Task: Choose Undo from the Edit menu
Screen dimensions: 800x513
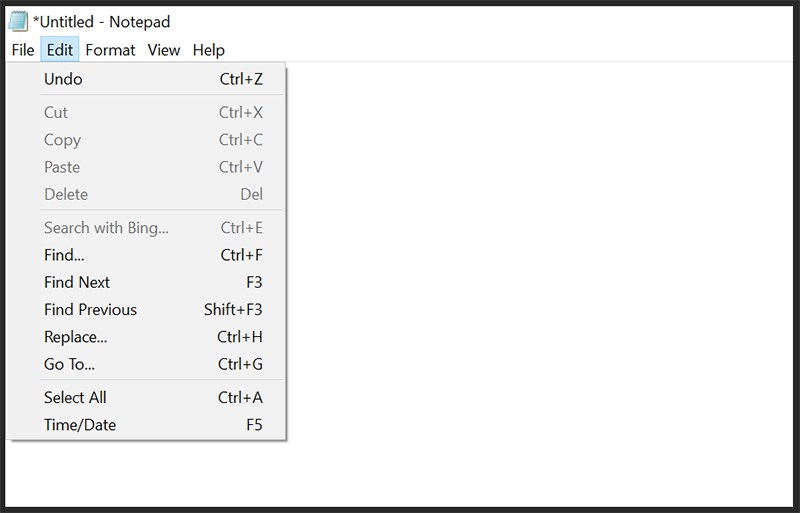Action: (63, 79)
